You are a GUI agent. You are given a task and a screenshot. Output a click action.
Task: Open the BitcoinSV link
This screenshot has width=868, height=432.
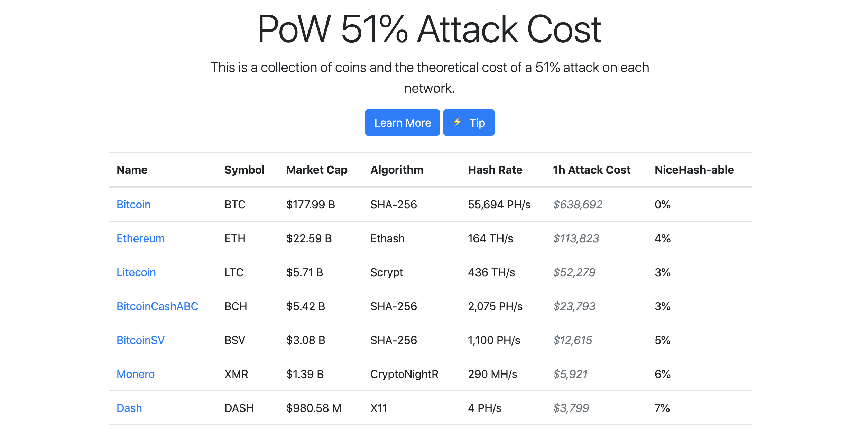click(x=140, y=340)
